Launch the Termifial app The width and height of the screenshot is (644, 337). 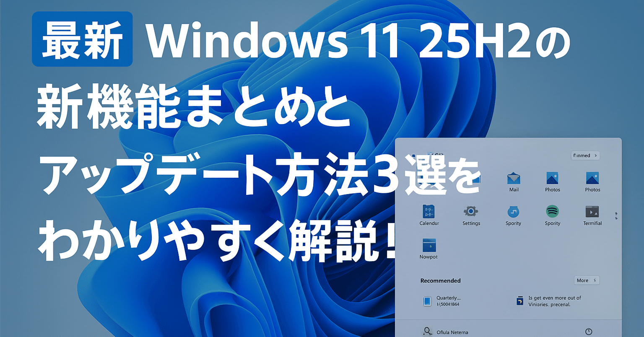click(x=592, y=215)
